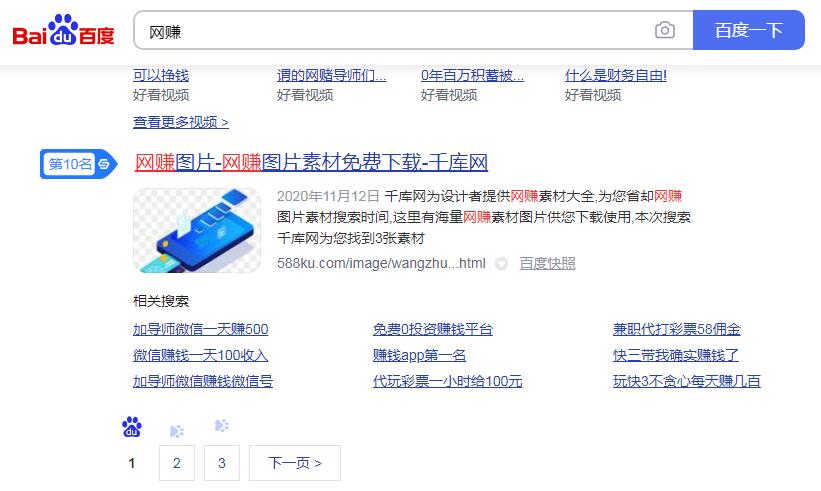
Task: Open video link 什么是财务自由!
Action: pos(615,75)
